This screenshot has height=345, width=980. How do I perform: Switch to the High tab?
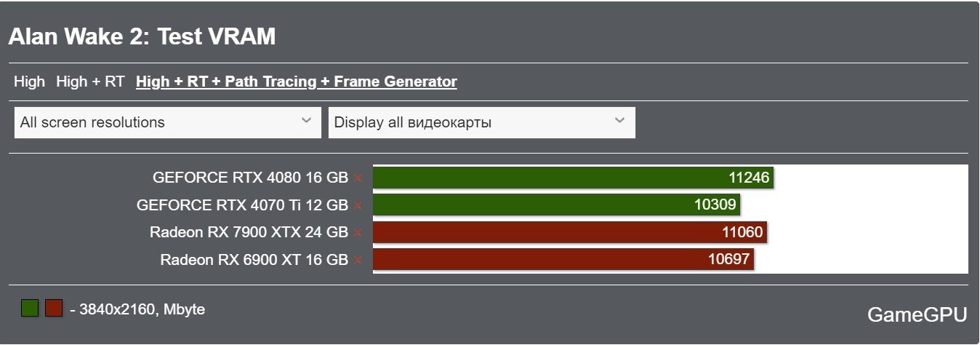[x=29, y=82]
